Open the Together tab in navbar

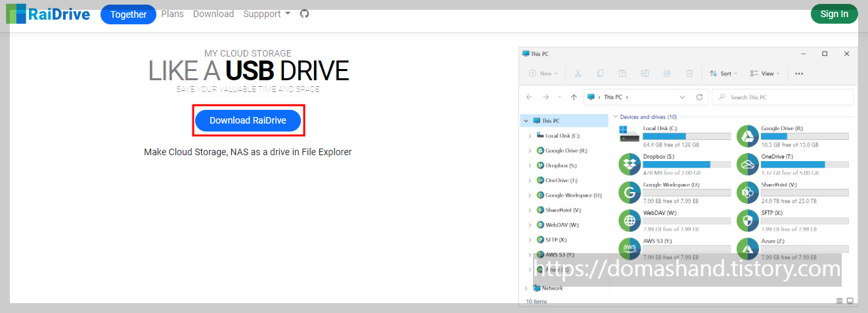(128, 14)
